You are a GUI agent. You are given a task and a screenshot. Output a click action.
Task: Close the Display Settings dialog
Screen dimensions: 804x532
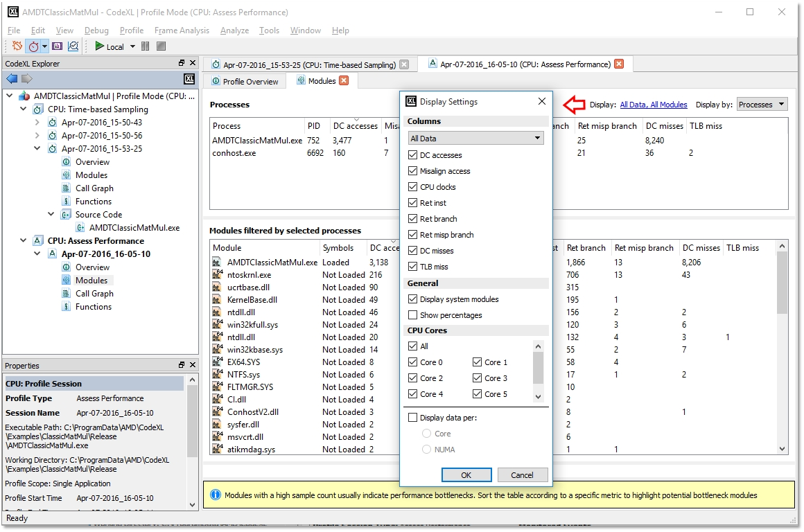(x=542, y=101)
